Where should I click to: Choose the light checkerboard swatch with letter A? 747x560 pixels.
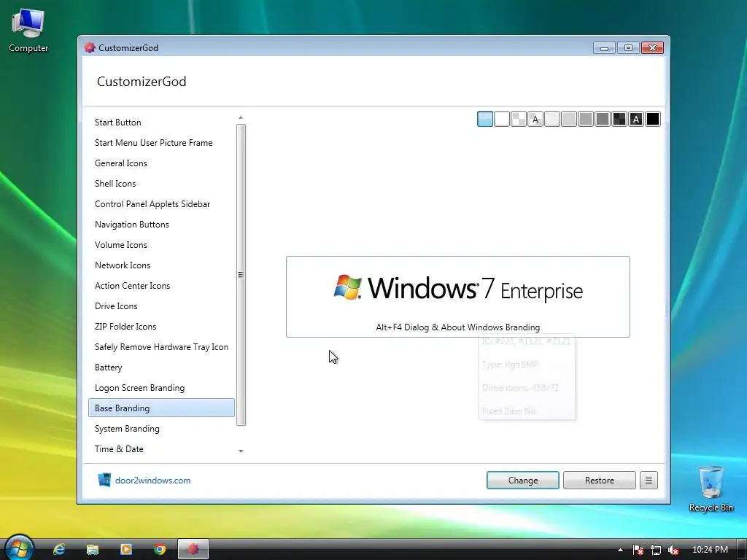click(535, 119)
